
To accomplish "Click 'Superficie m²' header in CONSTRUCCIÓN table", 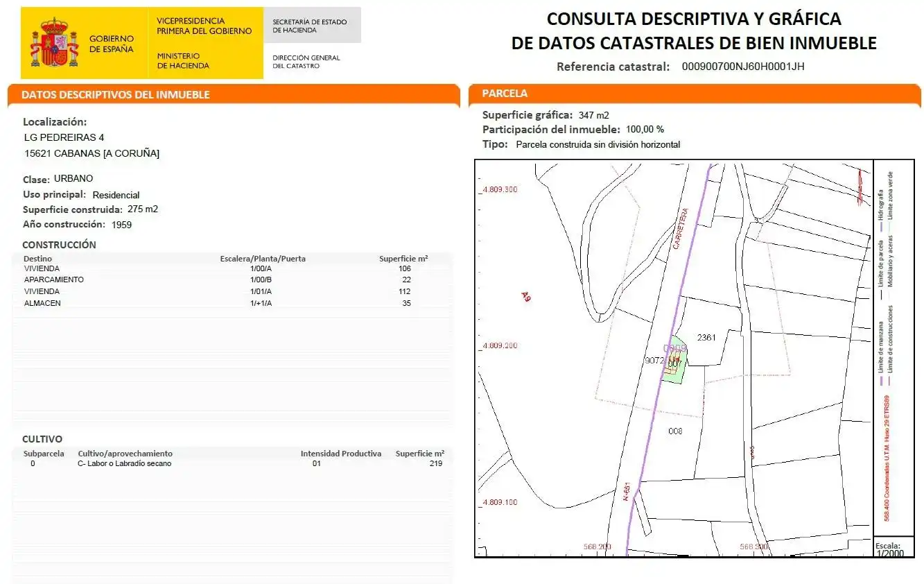I will [x=403, y=259].
